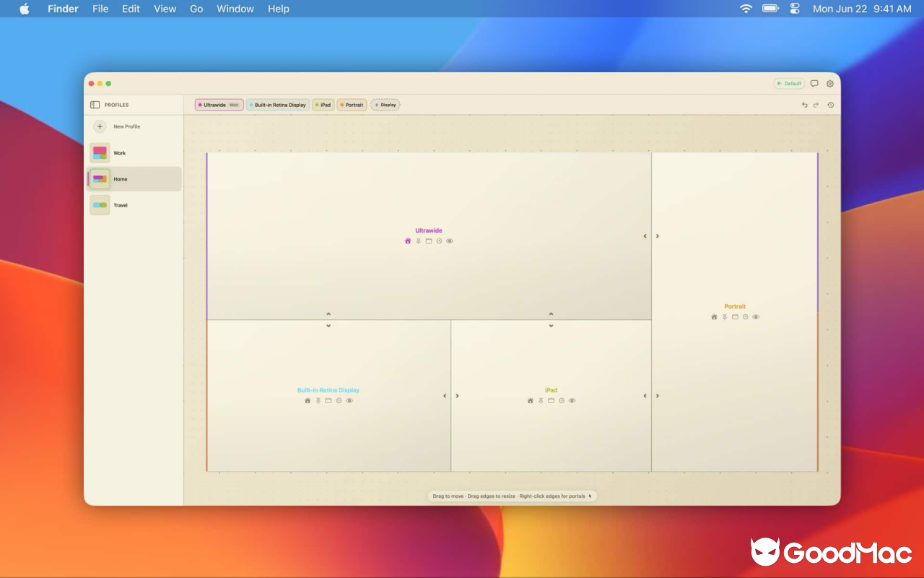This screenshot has width=924, height=578.
Task: Select the Ultrawide display chip
Action: (219, 105)
